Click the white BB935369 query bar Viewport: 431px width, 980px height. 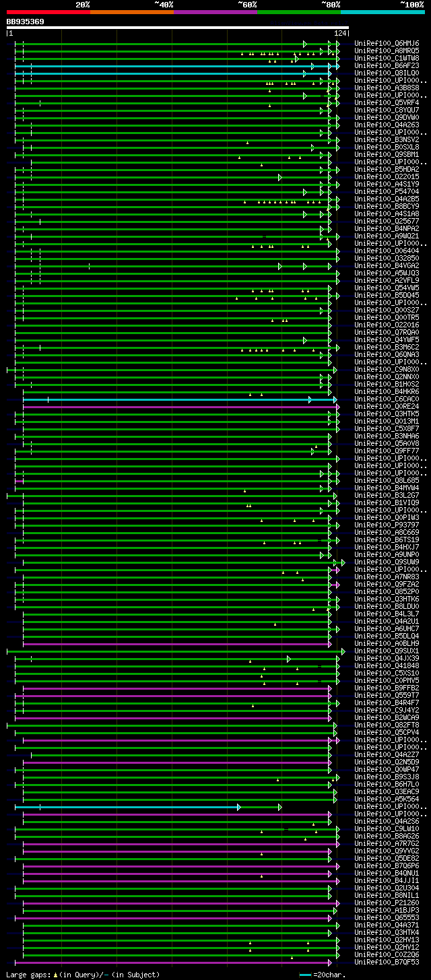point(177,28)
